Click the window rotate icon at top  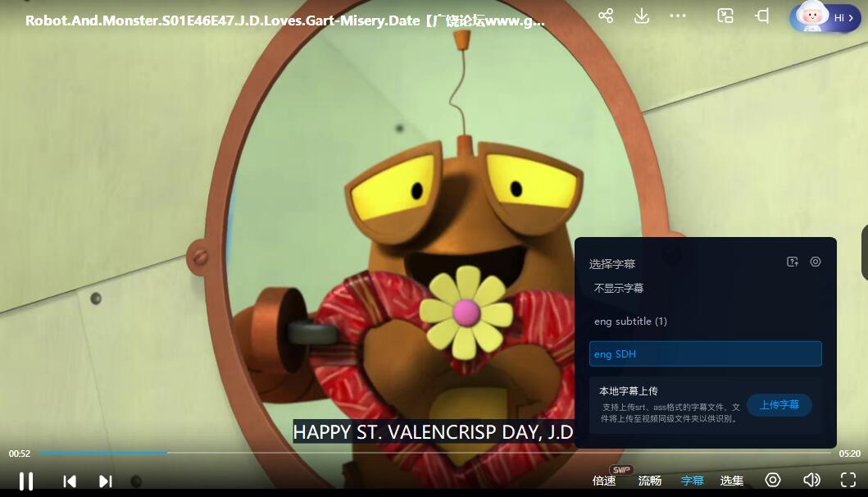[x=762, y=16]
